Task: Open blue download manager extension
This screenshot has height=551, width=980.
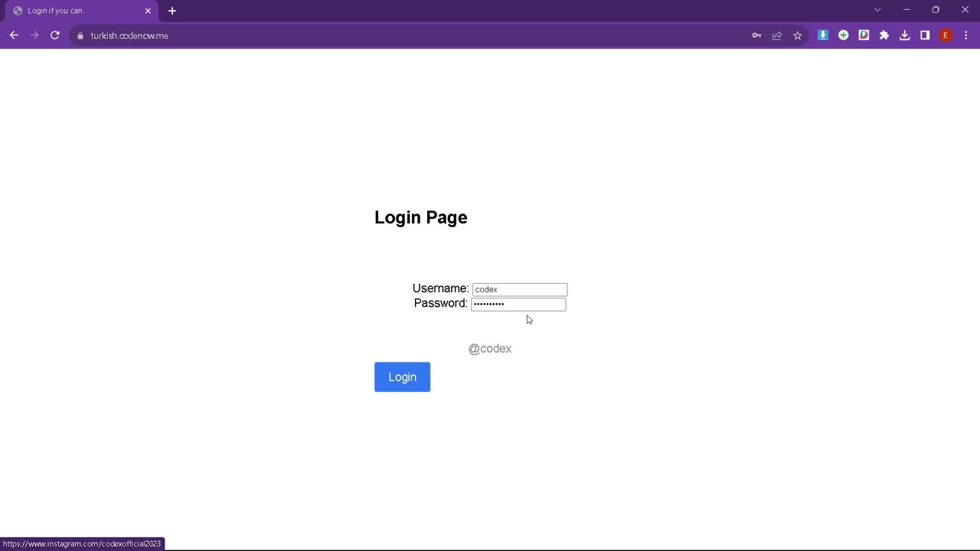Action: coord(823,35)
